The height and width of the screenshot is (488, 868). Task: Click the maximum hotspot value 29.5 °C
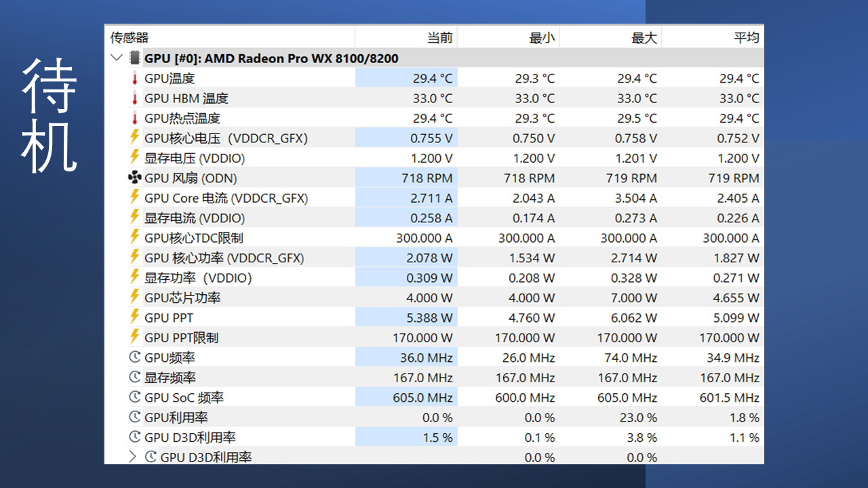coord(637,118)
